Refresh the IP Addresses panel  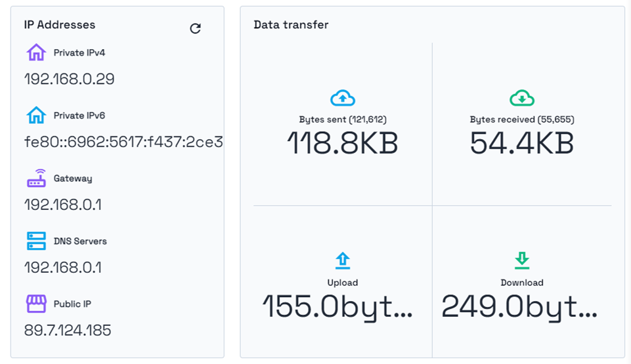(195, 28)
